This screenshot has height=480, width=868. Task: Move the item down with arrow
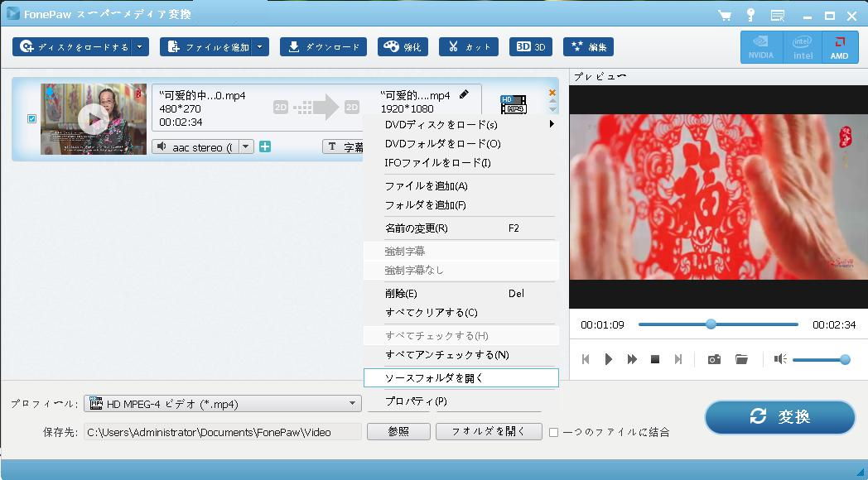552,109
